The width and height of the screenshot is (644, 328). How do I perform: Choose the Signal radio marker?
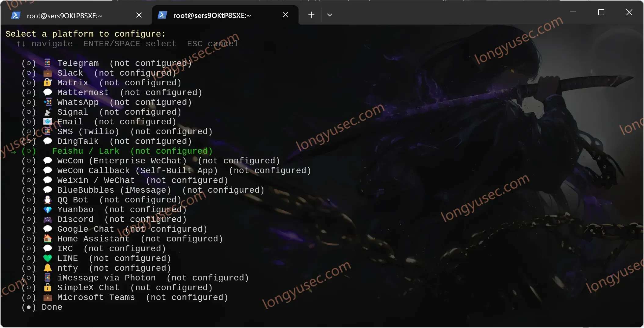pos(29,112)
